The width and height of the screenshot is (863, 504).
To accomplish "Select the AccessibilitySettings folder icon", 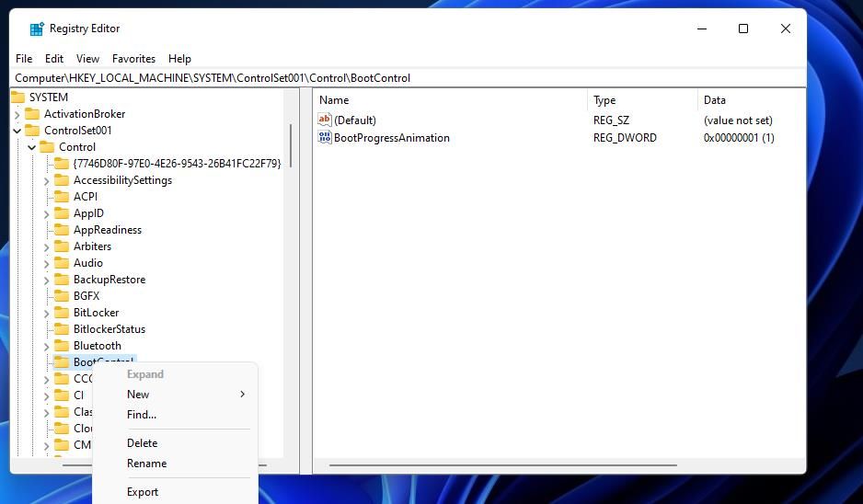I will click(62, 180).
